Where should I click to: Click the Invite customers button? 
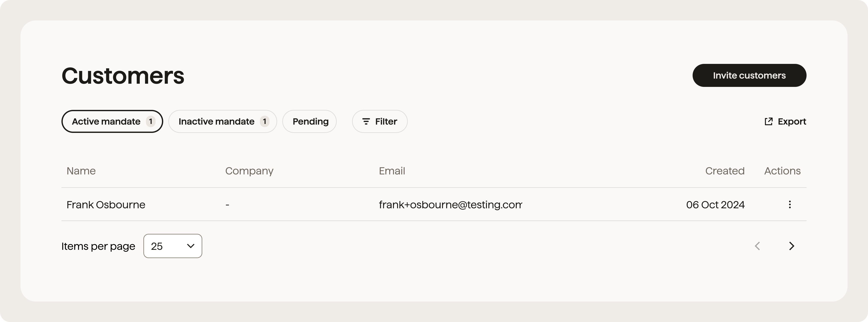tap(749, 75)
